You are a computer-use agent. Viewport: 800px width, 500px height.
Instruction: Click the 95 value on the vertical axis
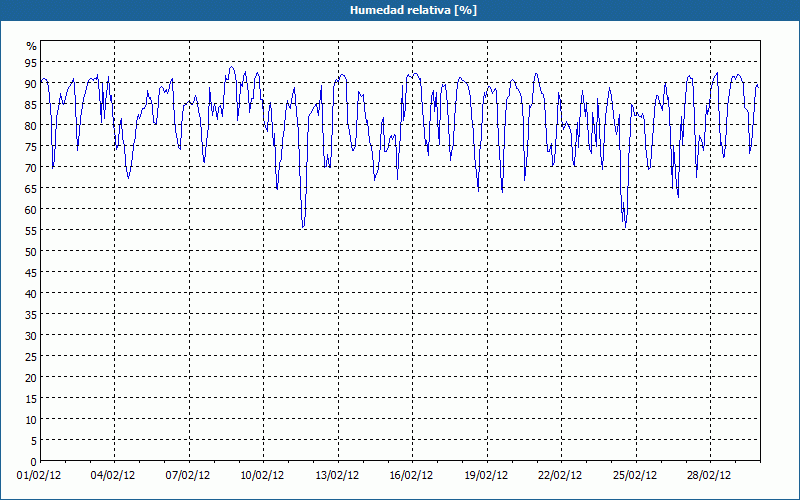click(x=32, y=63)
